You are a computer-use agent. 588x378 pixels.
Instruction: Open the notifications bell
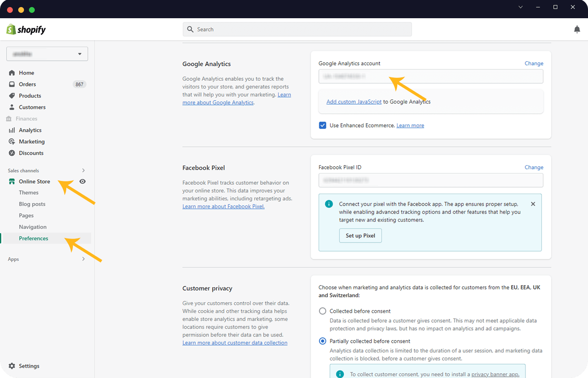(x=577, y=29)
